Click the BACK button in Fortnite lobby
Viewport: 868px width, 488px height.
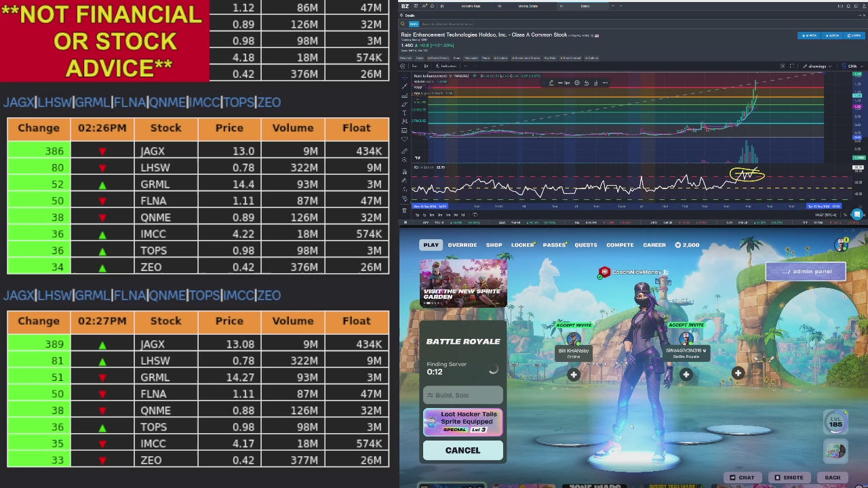pyautogui.click(x=832, y=478)
